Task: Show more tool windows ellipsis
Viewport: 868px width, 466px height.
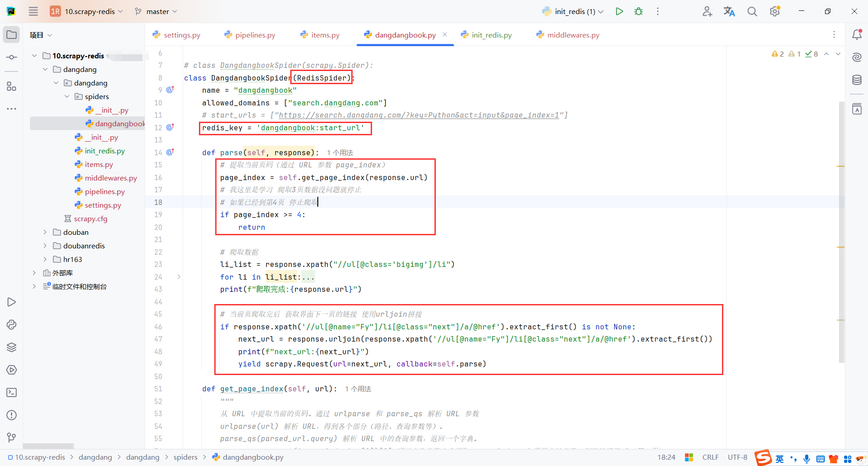Action: pos(12,109)
